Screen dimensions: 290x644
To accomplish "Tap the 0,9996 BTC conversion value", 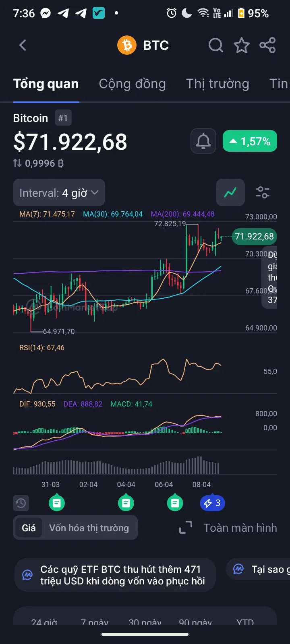I will click(44, 163).
